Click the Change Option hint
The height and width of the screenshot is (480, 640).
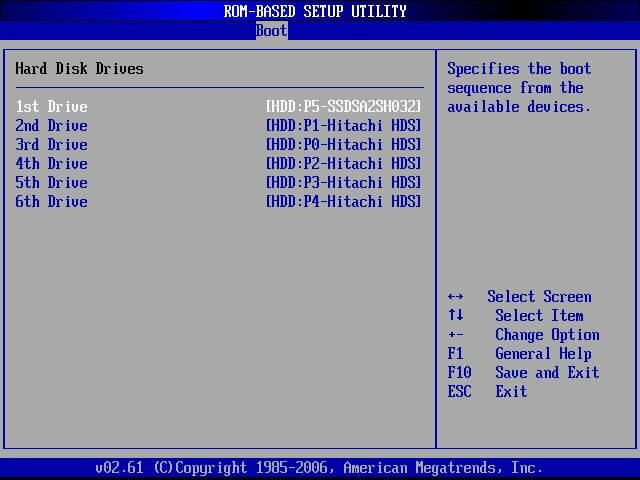(x=547, y=335)
